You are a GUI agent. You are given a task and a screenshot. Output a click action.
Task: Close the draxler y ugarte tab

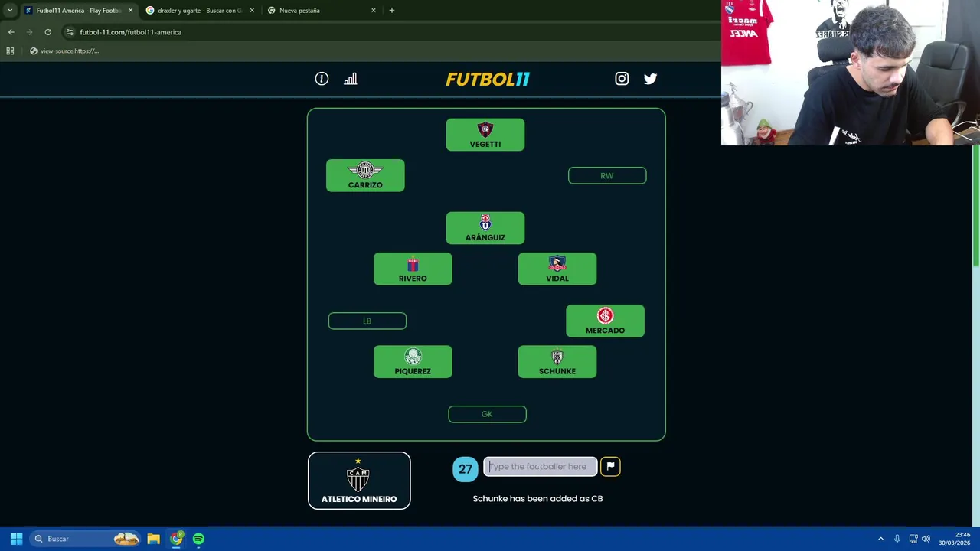(252, 11)
